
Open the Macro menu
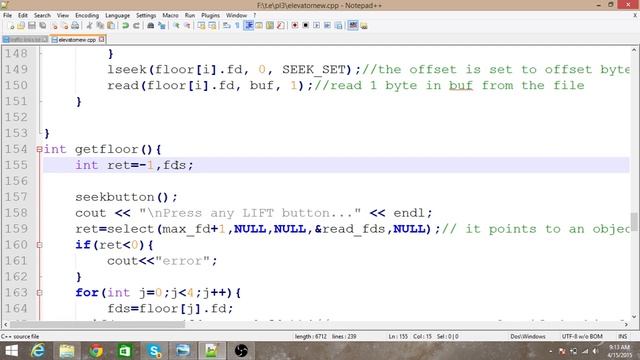pyautogui.click(x=170, y=16)
